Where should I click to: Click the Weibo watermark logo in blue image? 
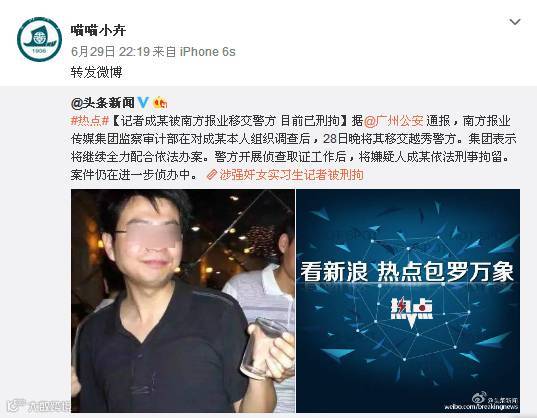click(x=480, y=397)
